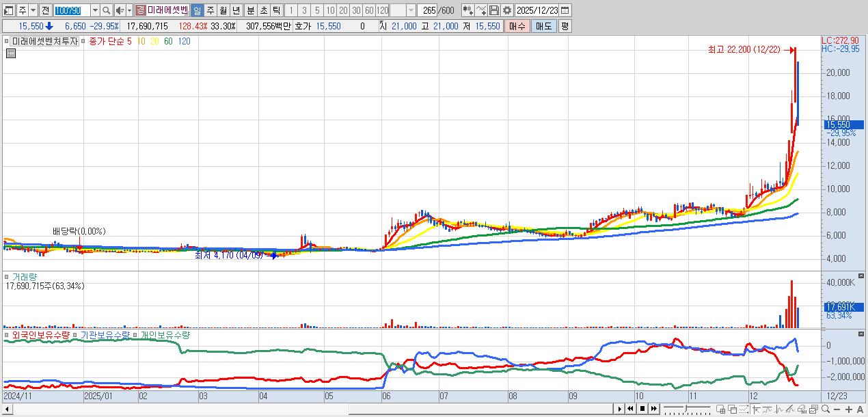
Task: Click the zoom magnifier icon at bottom right
Action: pos(826,409)
